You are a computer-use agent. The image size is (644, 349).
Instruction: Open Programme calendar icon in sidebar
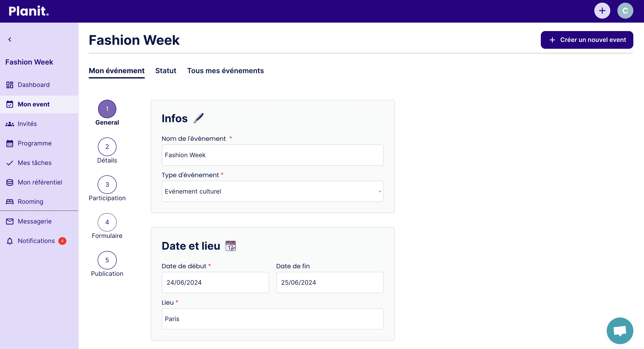click(x=10, y=143)
